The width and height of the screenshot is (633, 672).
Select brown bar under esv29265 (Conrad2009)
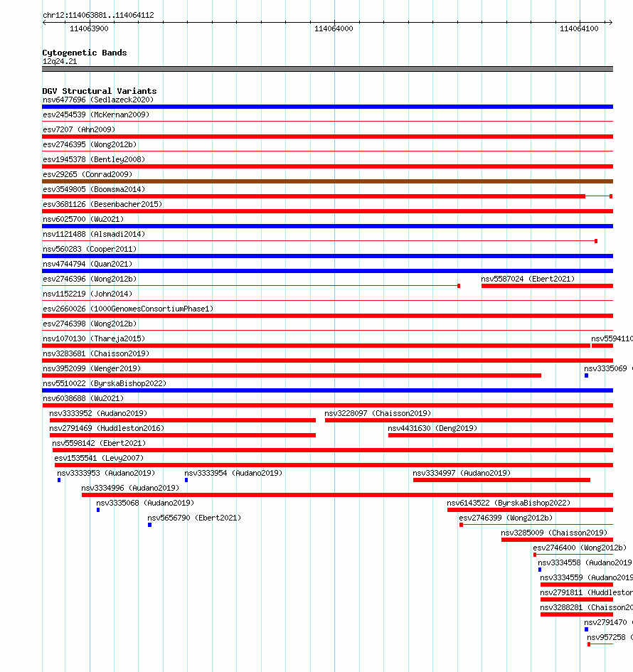(x=327, y=181)
